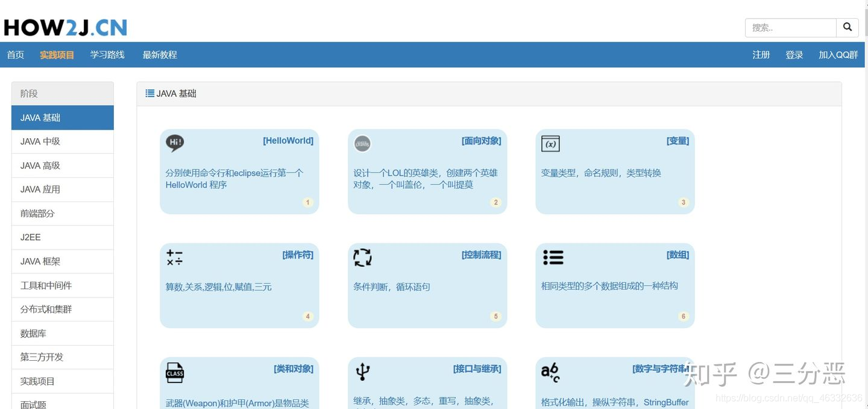Click the 操作符 arithmetic symbols icon
The image size is (868, 409).
175,258
